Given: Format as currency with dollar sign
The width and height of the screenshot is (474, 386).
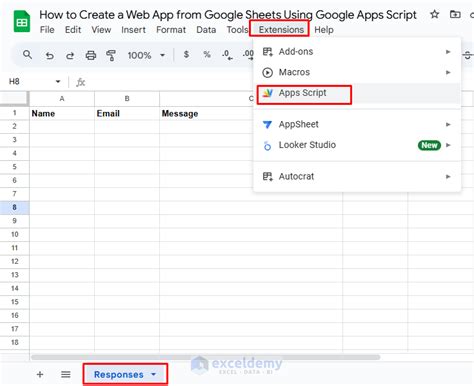Looking at the screenshot, I should [186, 54].
